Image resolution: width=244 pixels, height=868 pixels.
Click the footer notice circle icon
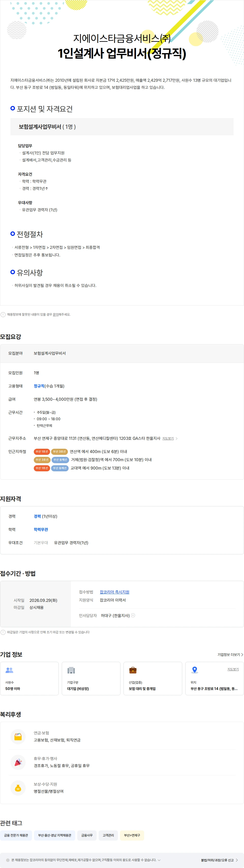pos(8,860)
